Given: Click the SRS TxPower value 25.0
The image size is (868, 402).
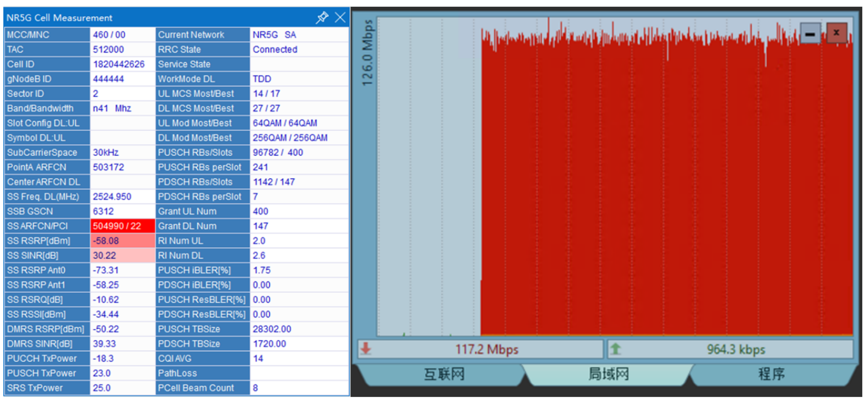Looking at the screenshot, I should pyautogui.click(x=102, y=388).
